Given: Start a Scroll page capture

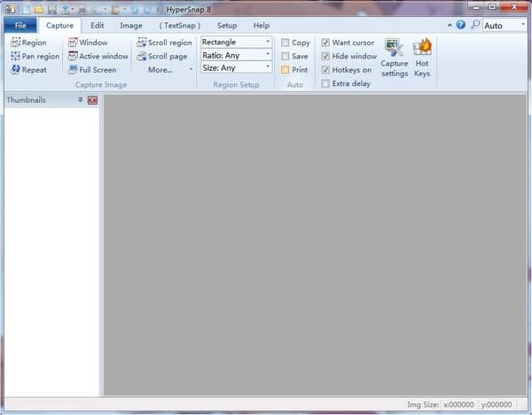Looking at the screenshot, I should click(162, 57).
